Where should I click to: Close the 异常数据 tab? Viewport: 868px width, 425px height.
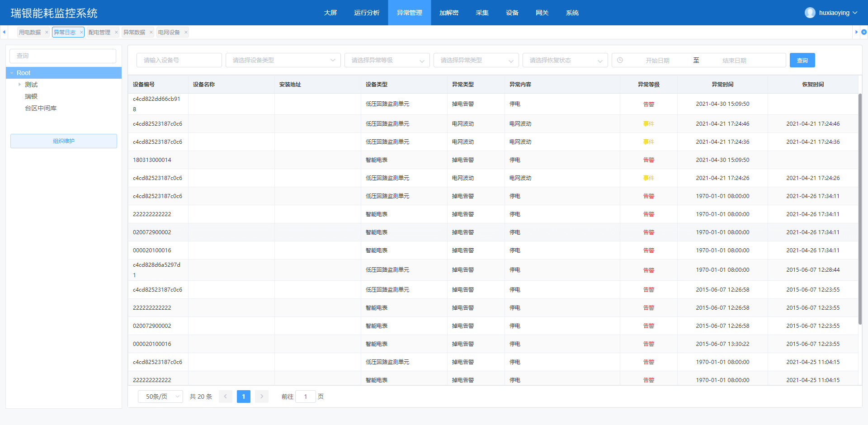point(151,33)
